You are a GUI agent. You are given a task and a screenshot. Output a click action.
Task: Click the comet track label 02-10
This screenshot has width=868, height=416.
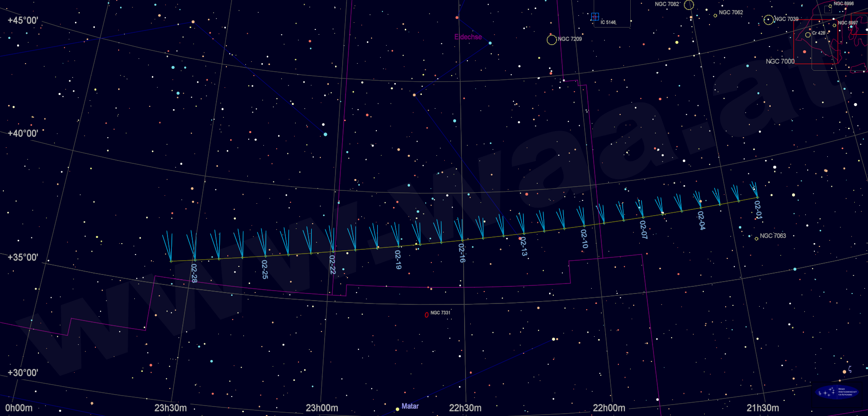coord(584,239)
